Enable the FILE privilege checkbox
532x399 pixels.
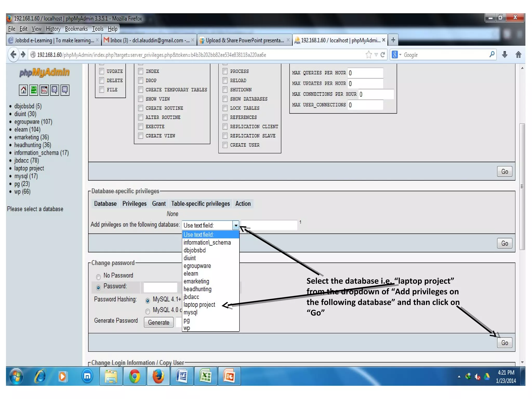[x=102, y=90]
